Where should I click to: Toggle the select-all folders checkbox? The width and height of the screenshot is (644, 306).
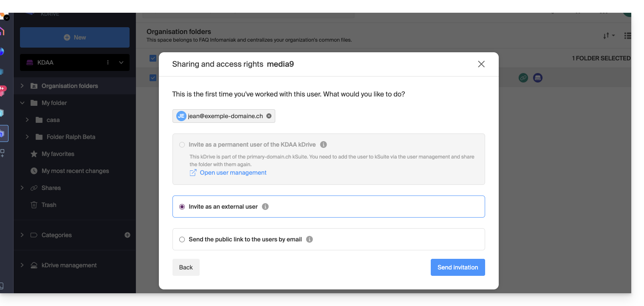pos(153,58)
